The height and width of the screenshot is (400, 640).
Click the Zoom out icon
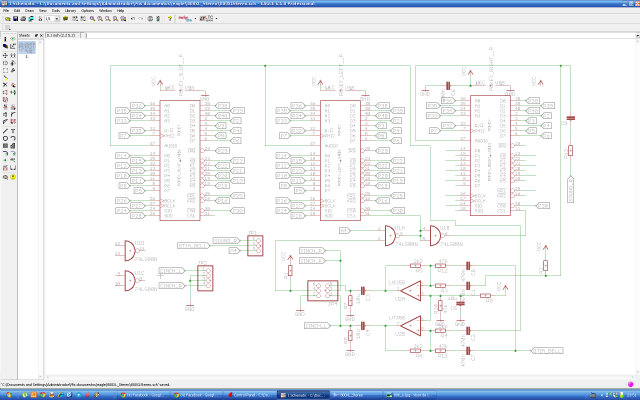108,19
